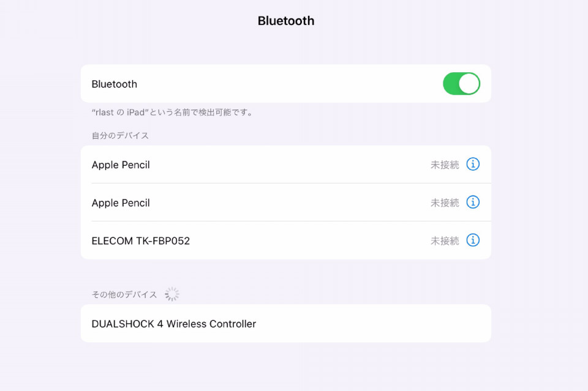The width and height of the screenshot is (588, 391).
Task: Open info icon for ELECOM TK-FBP052
Action: pos(472,240)
